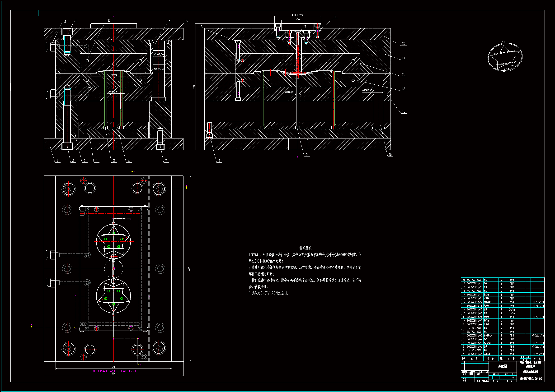Click drawing number in title block
Viewport: 555px width, 392px height.
pos(531,379)
